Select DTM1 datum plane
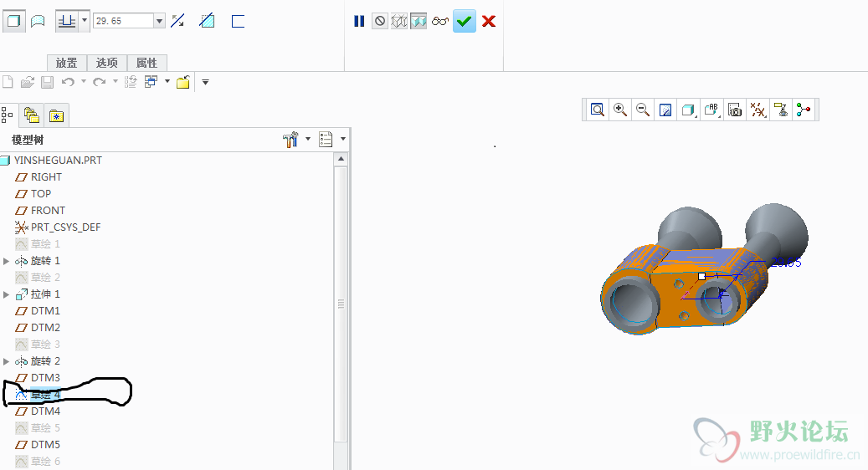The width and height of the screenshot is (868, 470). [45, 311]
